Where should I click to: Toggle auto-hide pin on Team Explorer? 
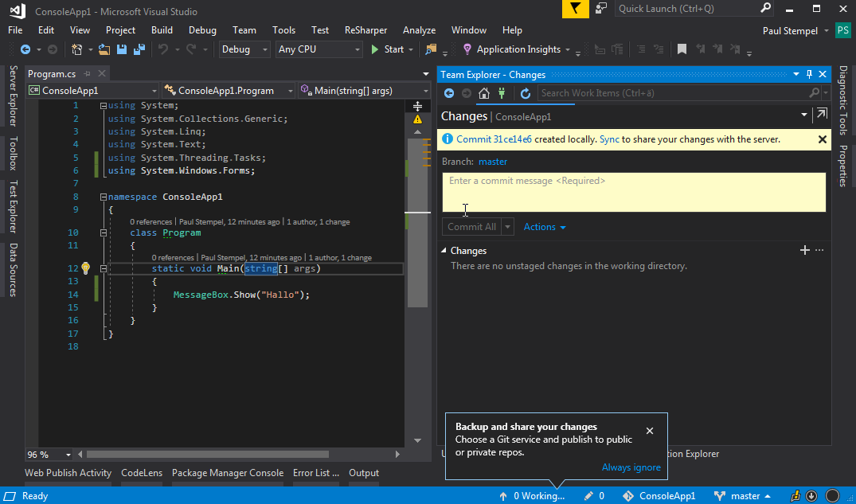point(810,74)
